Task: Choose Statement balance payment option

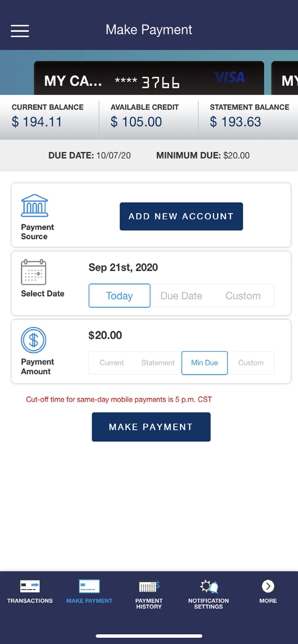Action: pyautogui.click(x=157, y=363)
